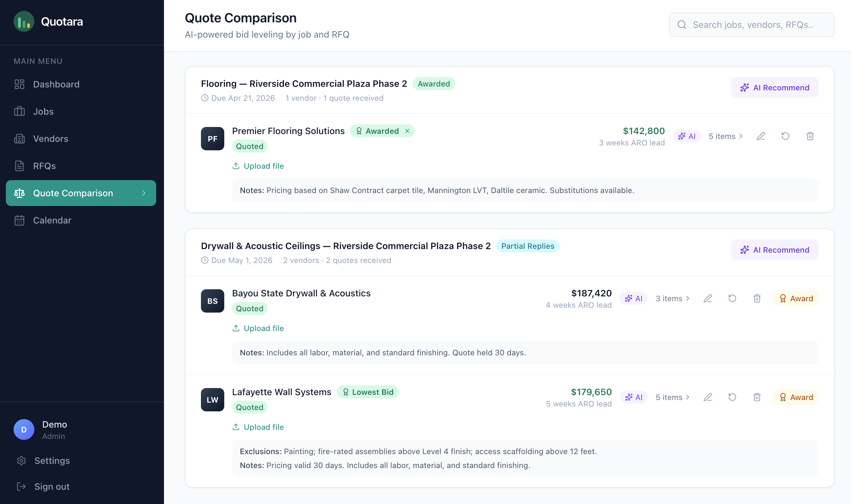This screenshot has width=851, height=504.
Task: Open Dashboard from main menu
Action: click(81, 84)
